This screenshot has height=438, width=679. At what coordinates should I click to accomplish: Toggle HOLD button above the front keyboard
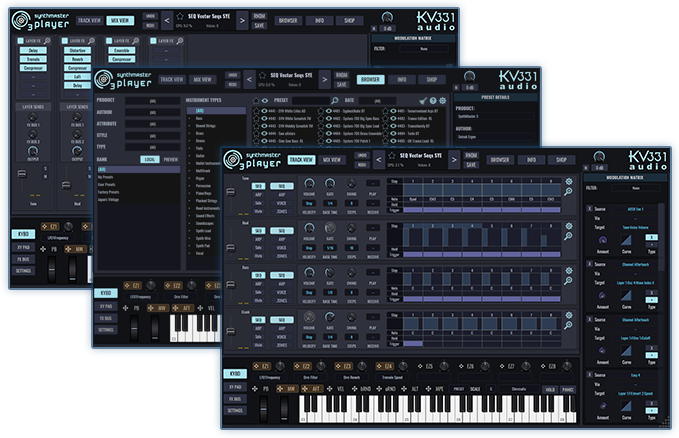pyautogui.click(x=549, y=389)
